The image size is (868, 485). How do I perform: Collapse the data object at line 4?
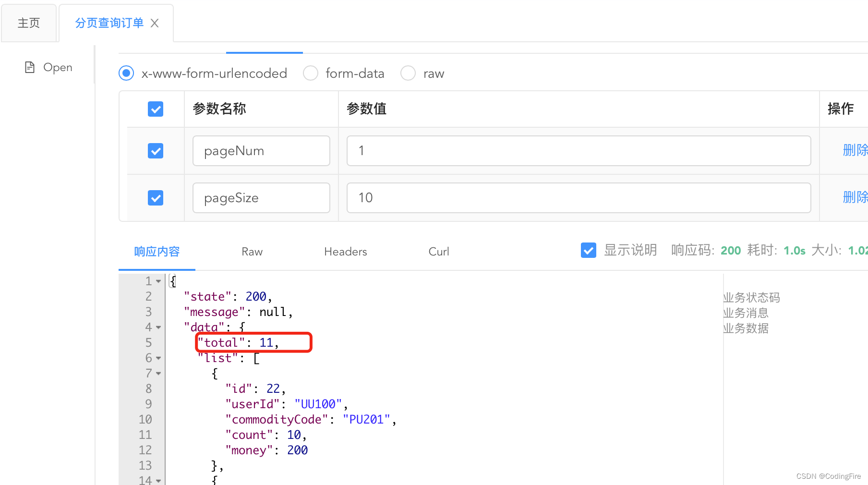click(x=158, y=327)
